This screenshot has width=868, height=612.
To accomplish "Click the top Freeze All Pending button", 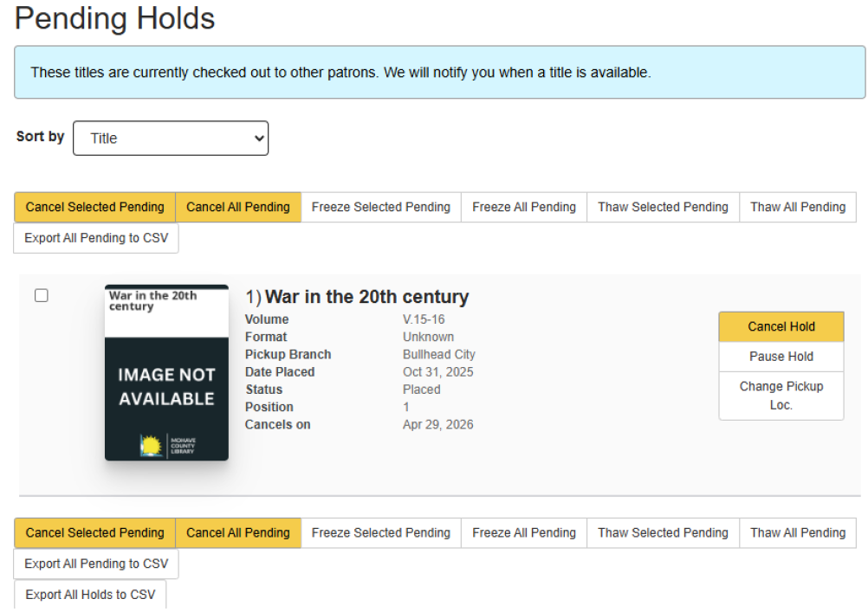I will pos(523,207).
